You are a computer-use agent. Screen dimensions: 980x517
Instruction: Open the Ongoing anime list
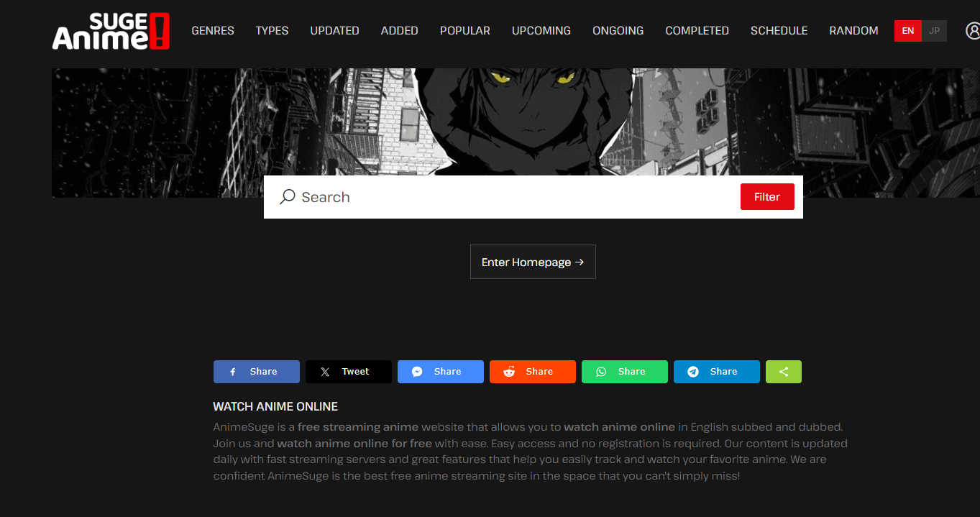[x=618, y=31]
